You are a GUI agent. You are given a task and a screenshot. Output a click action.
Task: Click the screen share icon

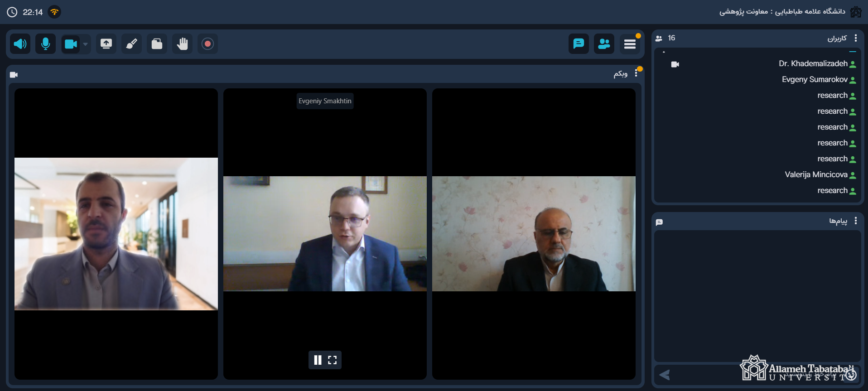point(106,44)
